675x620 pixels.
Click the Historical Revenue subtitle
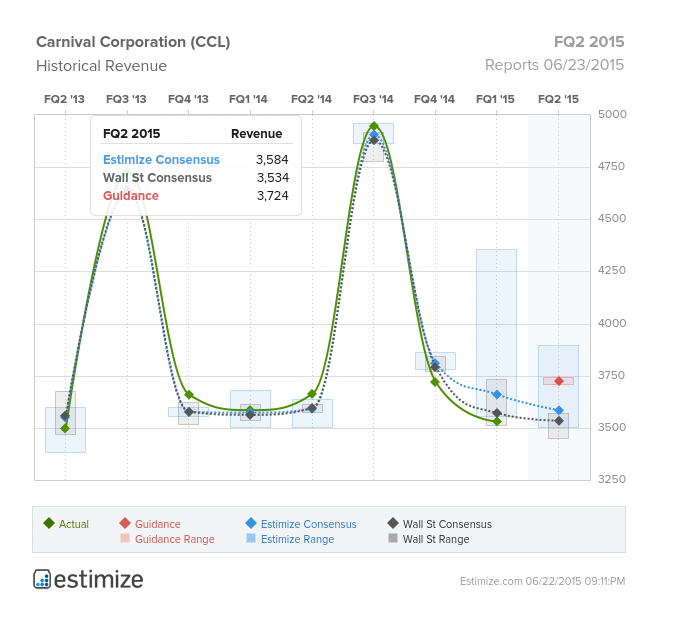101,66
